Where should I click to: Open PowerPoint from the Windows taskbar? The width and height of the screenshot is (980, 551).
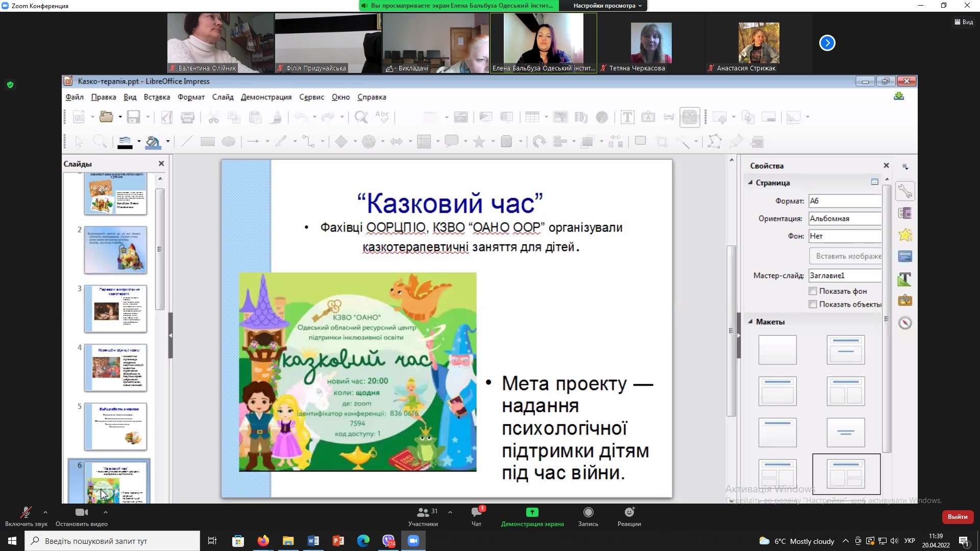(338, 541)
